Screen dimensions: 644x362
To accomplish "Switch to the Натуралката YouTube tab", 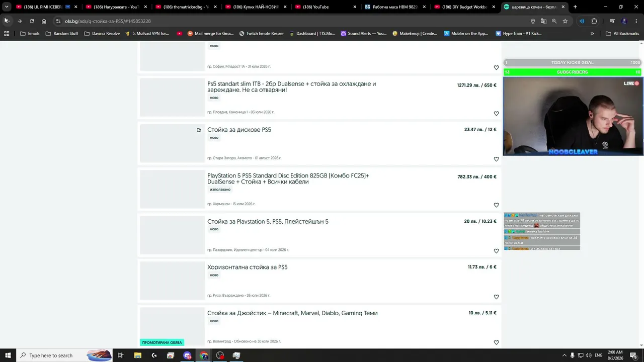I will click(116, 7).
